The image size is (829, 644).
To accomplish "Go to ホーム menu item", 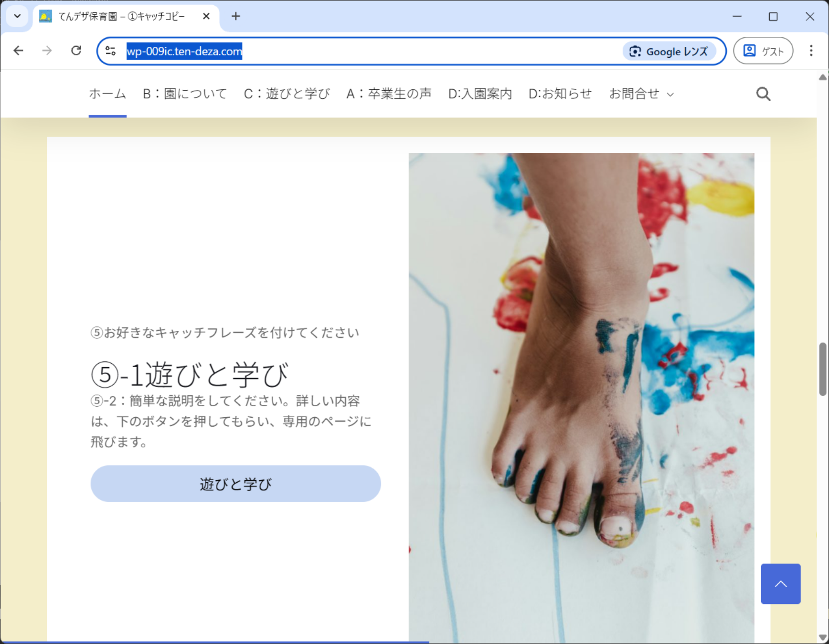I will click(x=107, y=94).
